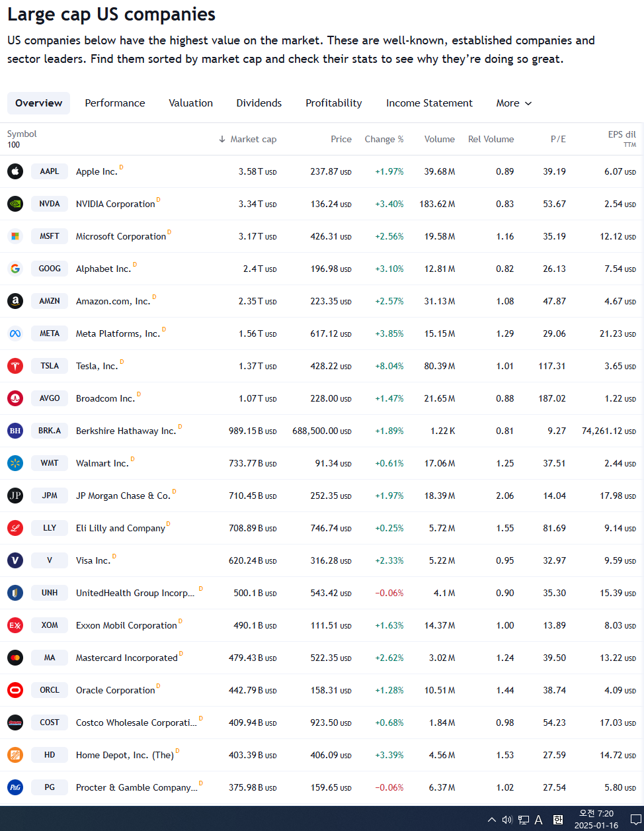Sort by the Volume column header

click(x=440, y=139)
